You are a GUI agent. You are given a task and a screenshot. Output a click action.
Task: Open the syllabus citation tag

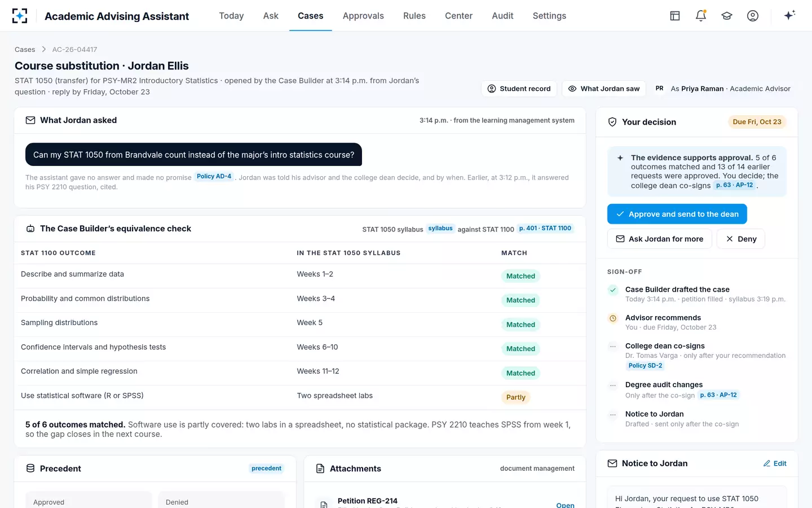click(x=440, y=229)
